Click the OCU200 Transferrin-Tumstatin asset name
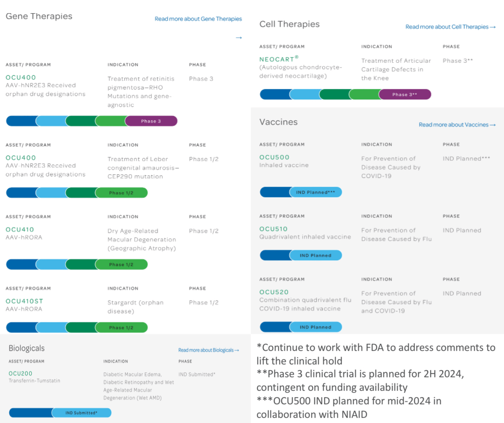This screenshot has height=423, width=504. [20, 373]
